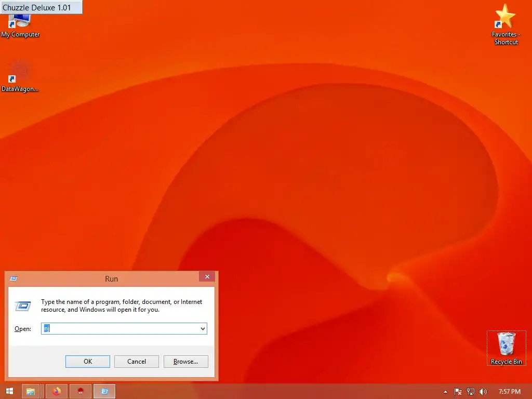Image resolution: width=532 pixels, height=399 pixels.
Task: Launch Firefox from the taskbar
Action: tap(57, 392)
